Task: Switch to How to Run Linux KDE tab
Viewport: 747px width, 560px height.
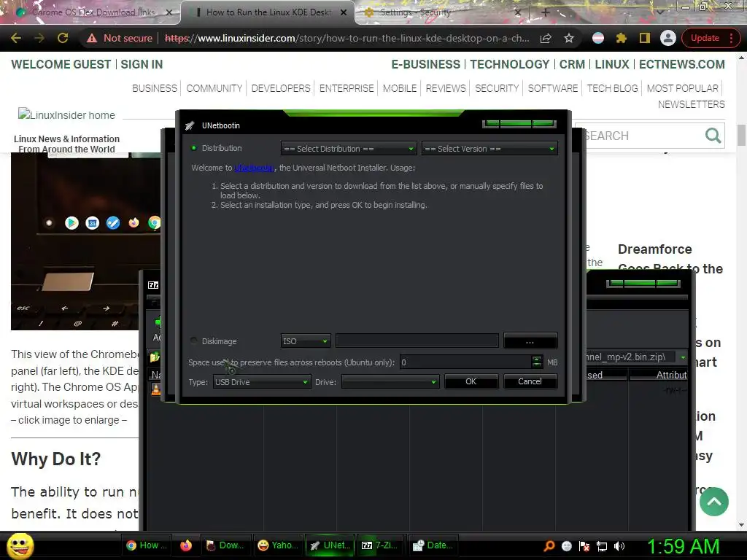Action: coord(268,12)
